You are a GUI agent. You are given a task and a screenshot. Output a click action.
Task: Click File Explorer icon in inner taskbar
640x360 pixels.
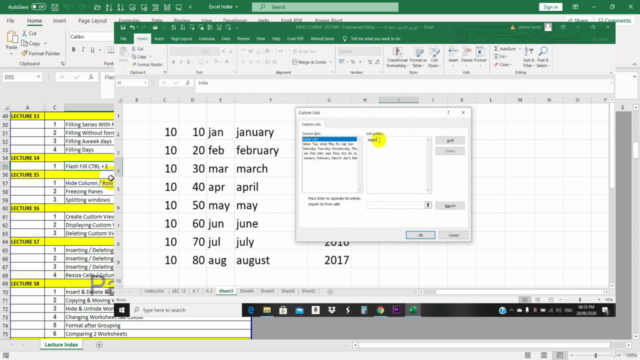[x=267, y=310]
